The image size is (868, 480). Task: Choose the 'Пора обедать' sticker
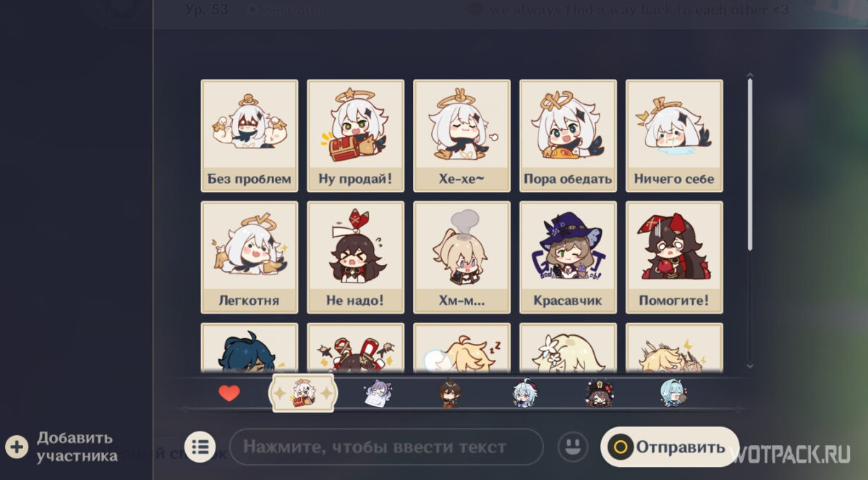pos(568,135)
